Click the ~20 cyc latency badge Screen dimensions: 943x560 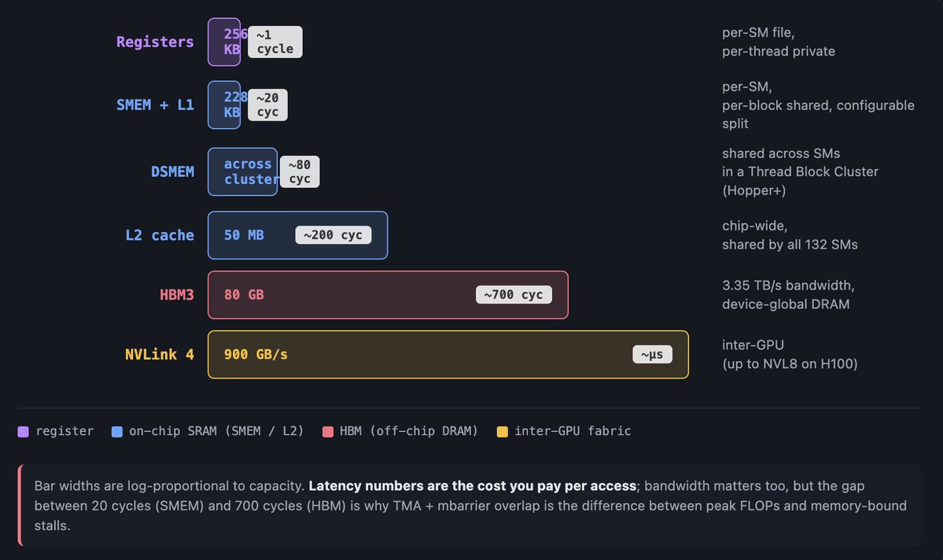[267, 105]
